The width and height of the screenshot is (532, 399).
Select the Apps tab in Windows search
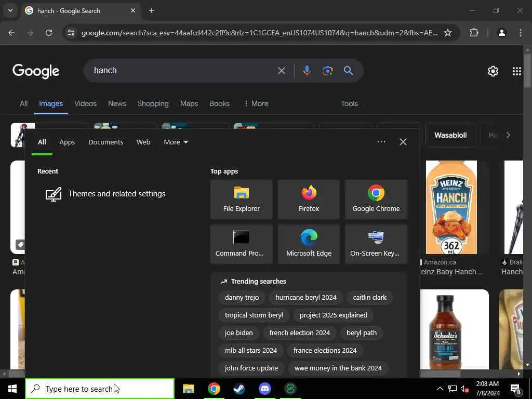click(x=67, y=142)
